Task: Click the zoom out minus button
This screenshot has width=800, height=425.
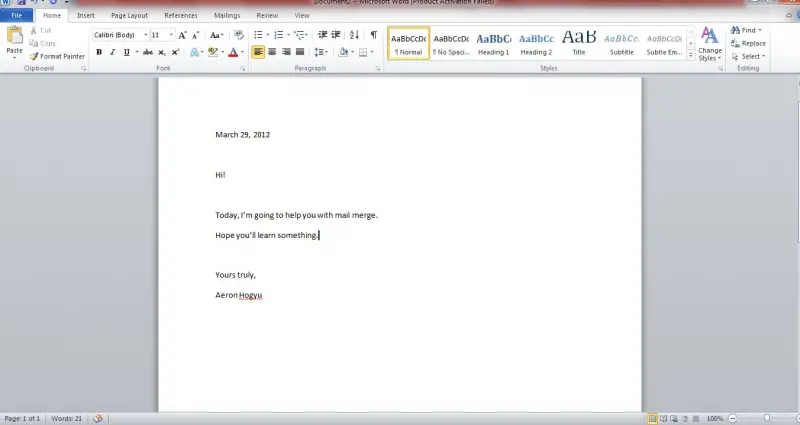Action: tap(732, 418)
